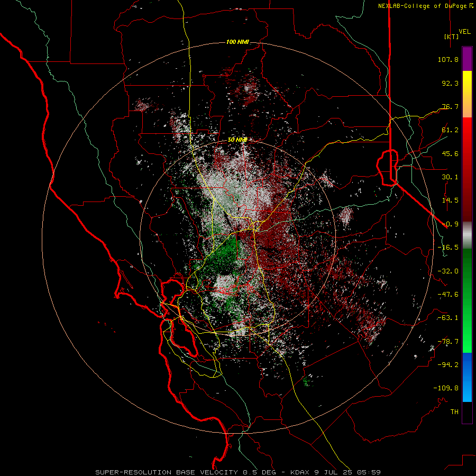Screen dimensions: 476x476
Task: Select the 92.3 legend value
Action: click(x=450, y=83)
